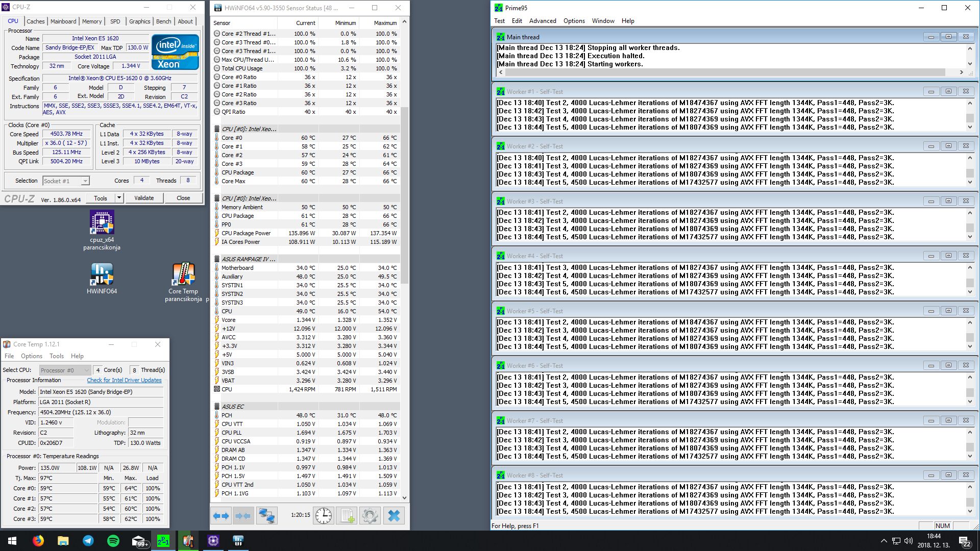Minimize the Worker #3 child window in Prime95
This screenshot has width=980, height=551.
(931, 201)
